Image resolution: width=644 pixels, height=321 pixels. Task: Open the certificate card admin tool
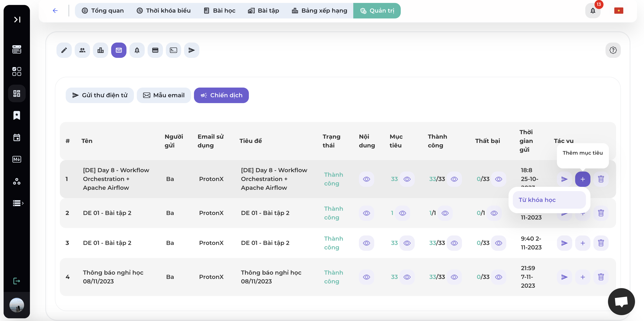click(x=173, y=50)
